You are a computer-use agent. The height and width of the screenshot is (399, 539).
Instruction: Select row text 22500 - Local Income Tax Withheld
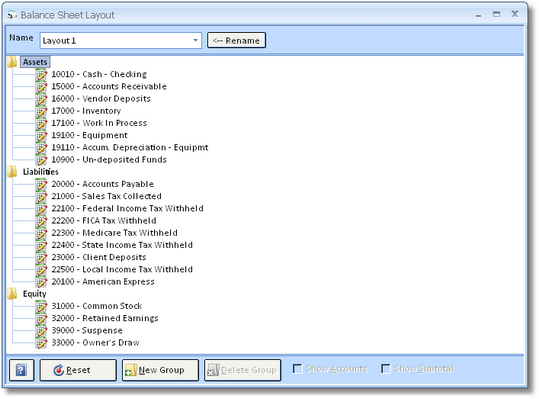[122, 269]
